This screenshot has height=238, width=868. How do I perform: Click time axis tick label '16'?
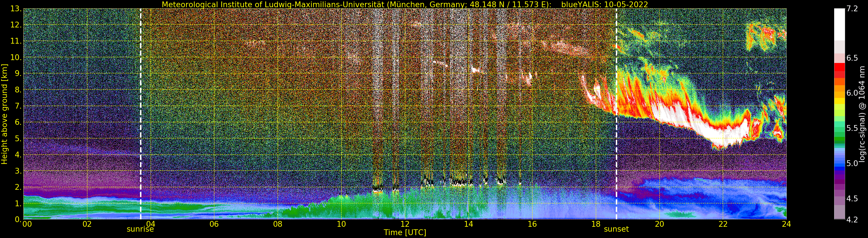point(532,224)
